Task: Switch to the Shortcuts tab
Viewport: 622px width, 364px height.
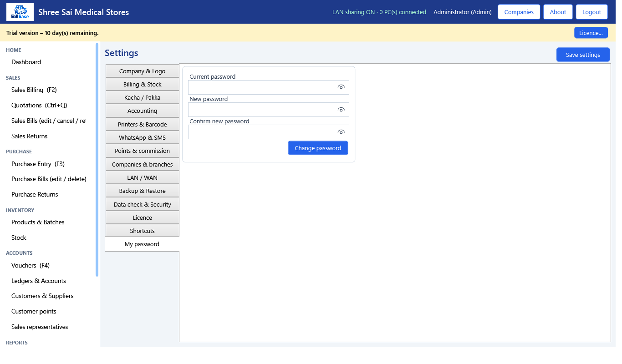Action: point(143,231)
